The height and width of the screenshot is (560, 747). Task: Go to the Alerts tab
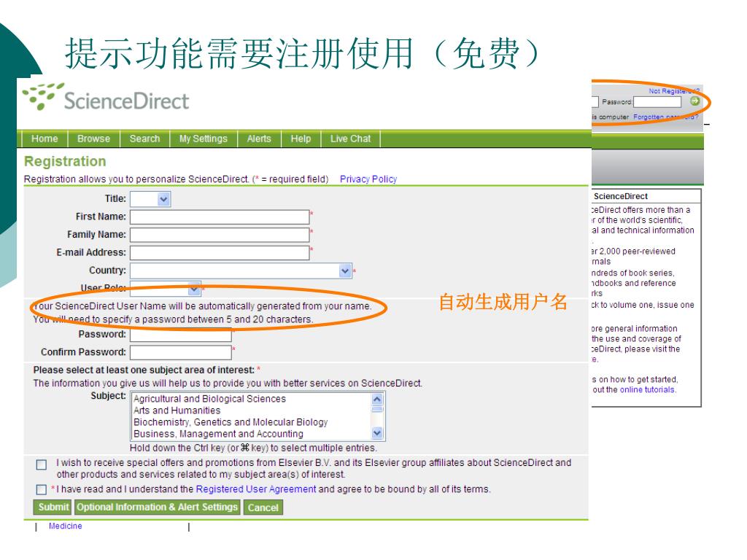(x=259, y=139)
